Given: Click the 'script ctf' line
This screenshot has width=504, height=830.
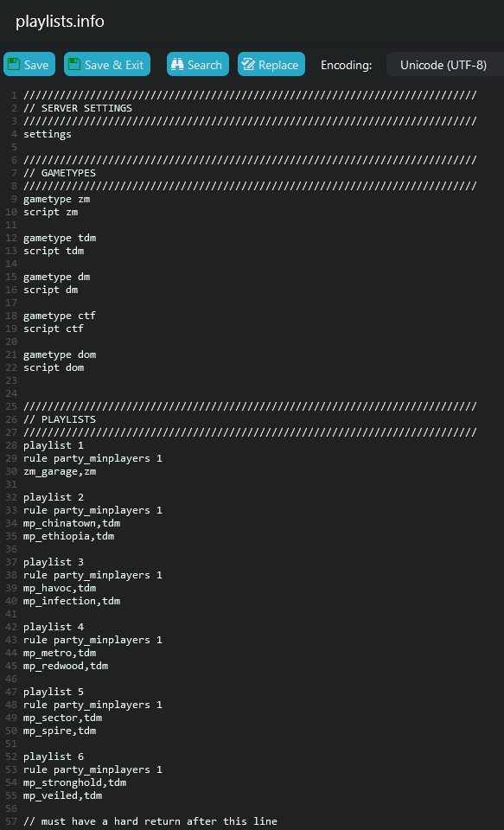Looking at the screenshot, I should pyautogui.click(x=54, y=329).
